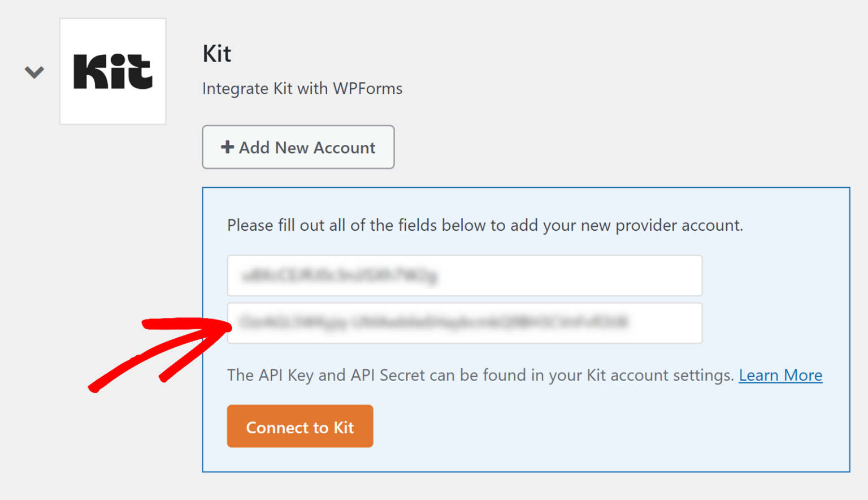
Task: Click the Kit brand image thumbnail
Action: (112, 71)
